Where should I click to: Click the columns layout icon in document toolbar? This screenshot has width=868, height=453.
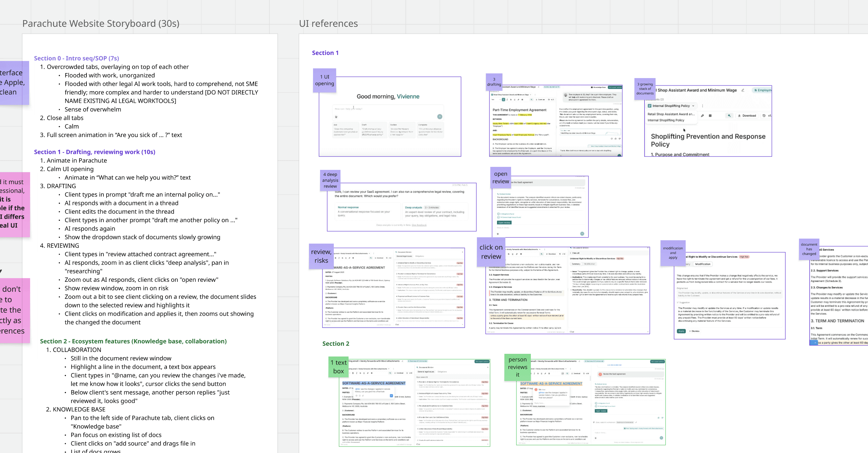[710, 116]
